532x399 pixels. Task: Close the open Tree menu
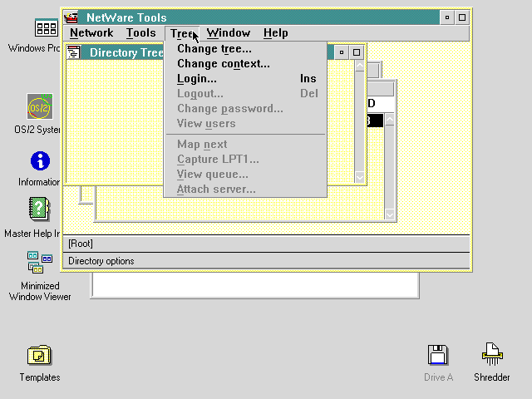pos(182,33)
